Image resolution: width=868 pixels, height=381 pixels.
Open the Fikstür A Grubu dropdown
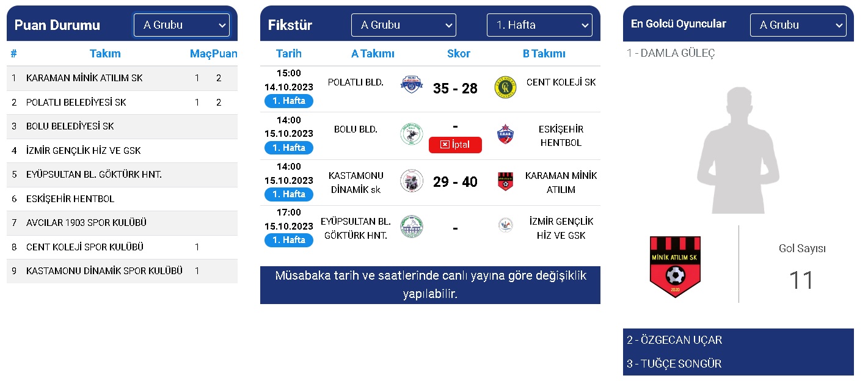(403, 25)
